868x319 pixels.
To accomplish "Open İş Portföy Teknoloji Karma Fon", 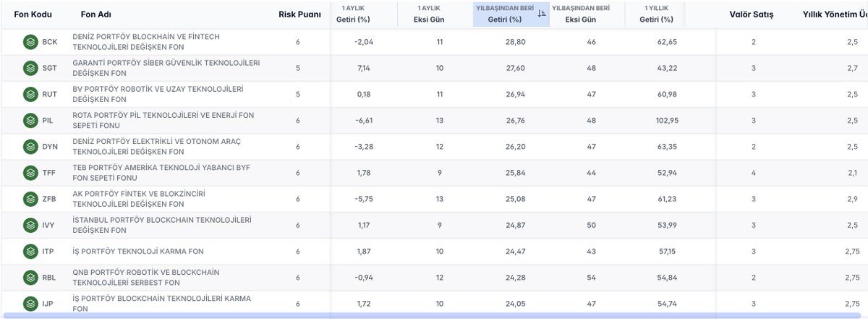I will click(138, 251).
